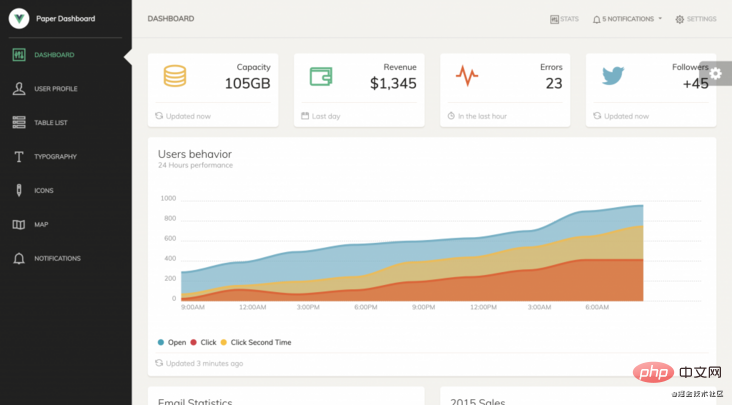Click the Map icon in sidebar
The width and height of the screenshot is (732, 405).
[x=19, y=224]
